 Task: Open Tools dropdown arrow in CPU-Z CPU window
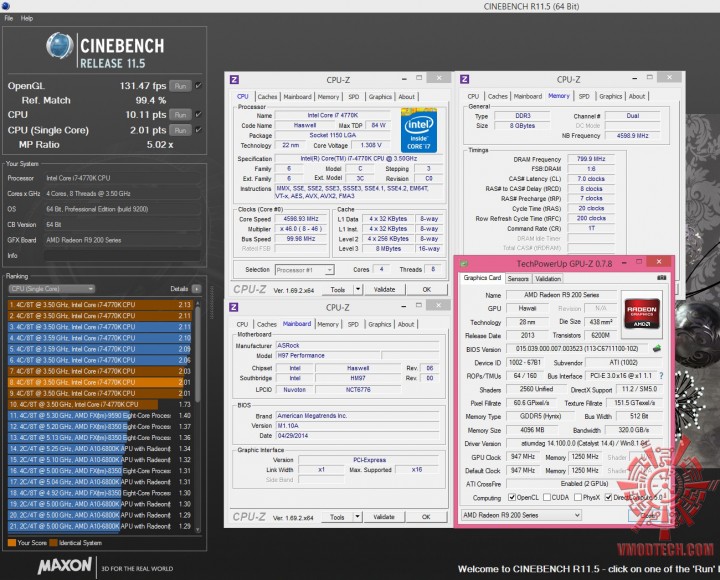(358, 289)
